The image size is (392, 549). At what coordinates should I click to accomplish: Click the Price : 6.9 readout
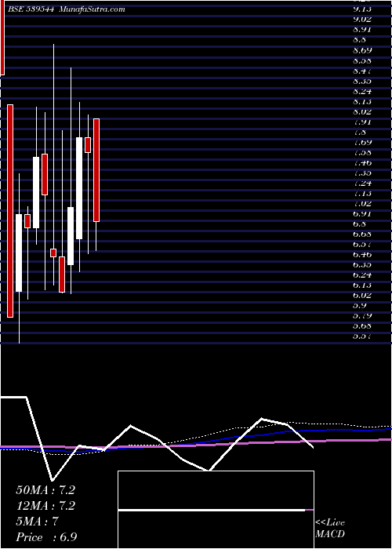(46, 538)
